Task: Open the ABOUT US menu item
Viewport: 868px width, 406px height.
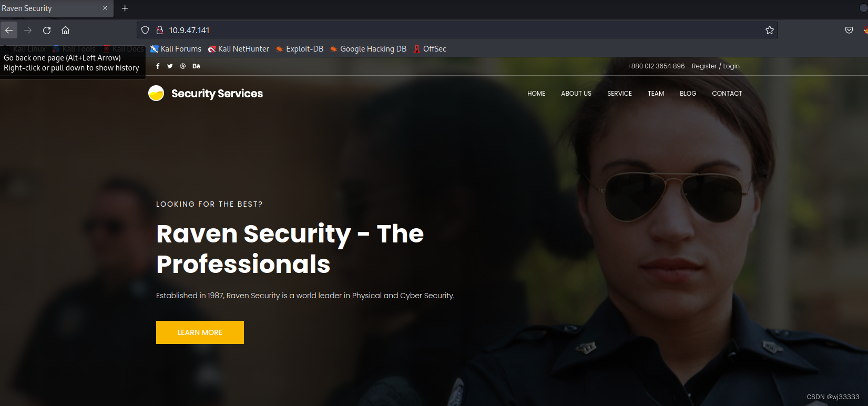Action: [x=576, y=94]
